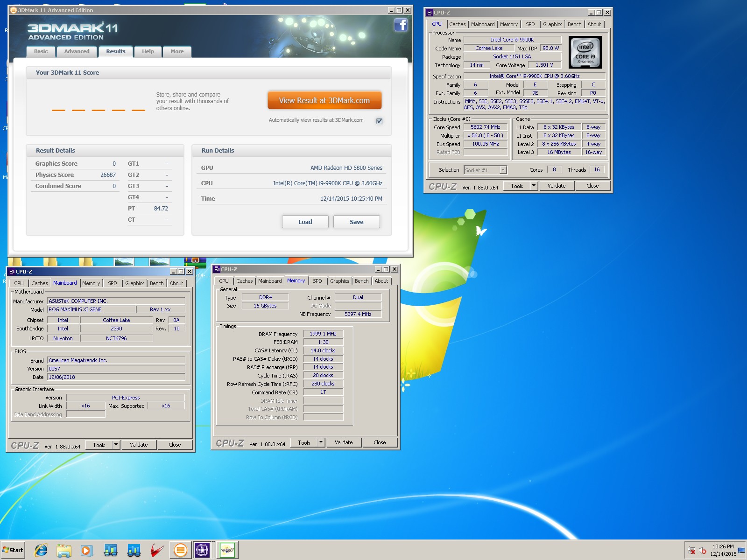Switch to Caches tab in CPU-Z CPU window
Viewport: 747px width, 560px height.
point(458,24)
